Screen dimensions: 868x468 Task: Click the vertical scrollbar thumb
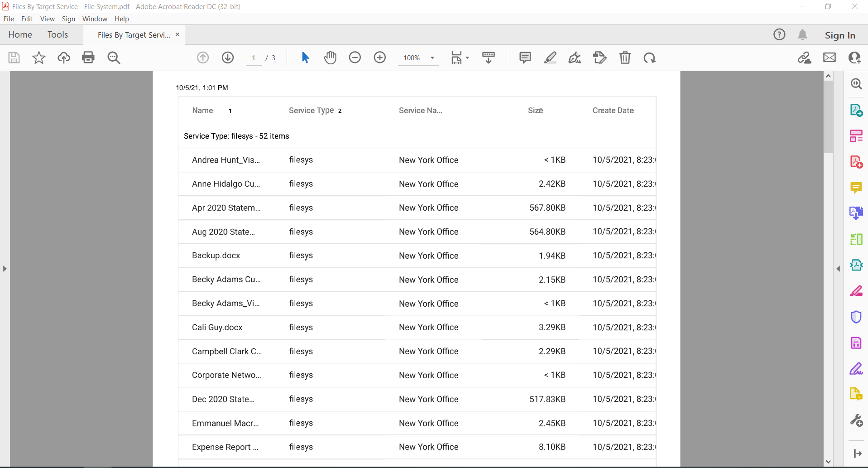click(x=828, y=117)
